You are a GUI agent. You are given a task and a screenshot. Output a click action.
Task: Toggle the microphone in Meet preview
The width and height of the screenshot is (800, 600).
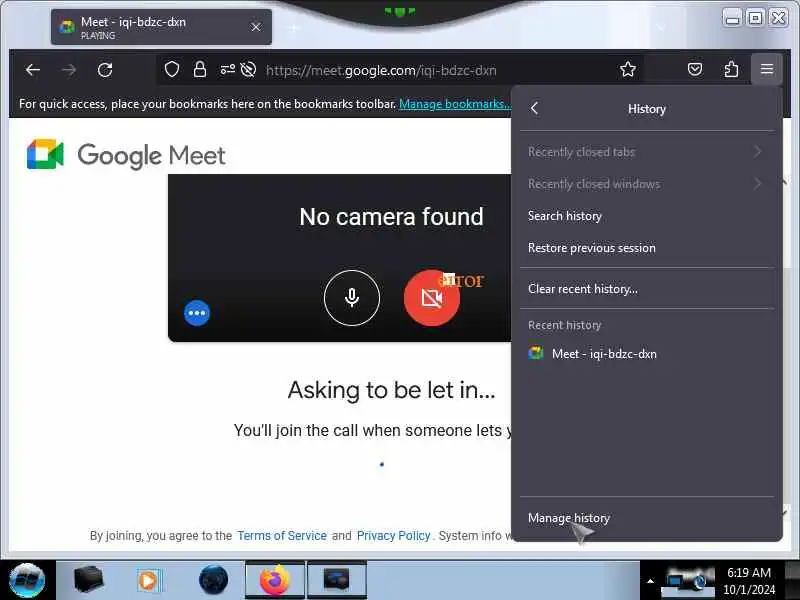tap(352, 297)
